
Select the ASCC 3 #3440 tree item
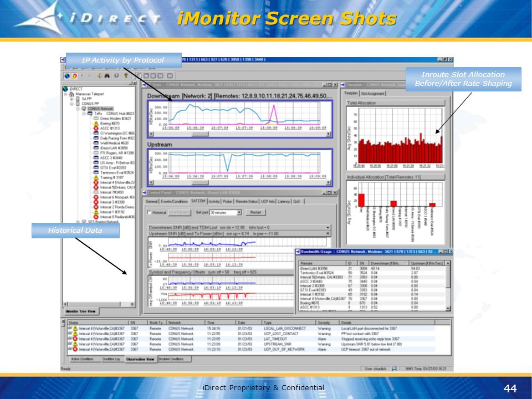tap(111, 158)
